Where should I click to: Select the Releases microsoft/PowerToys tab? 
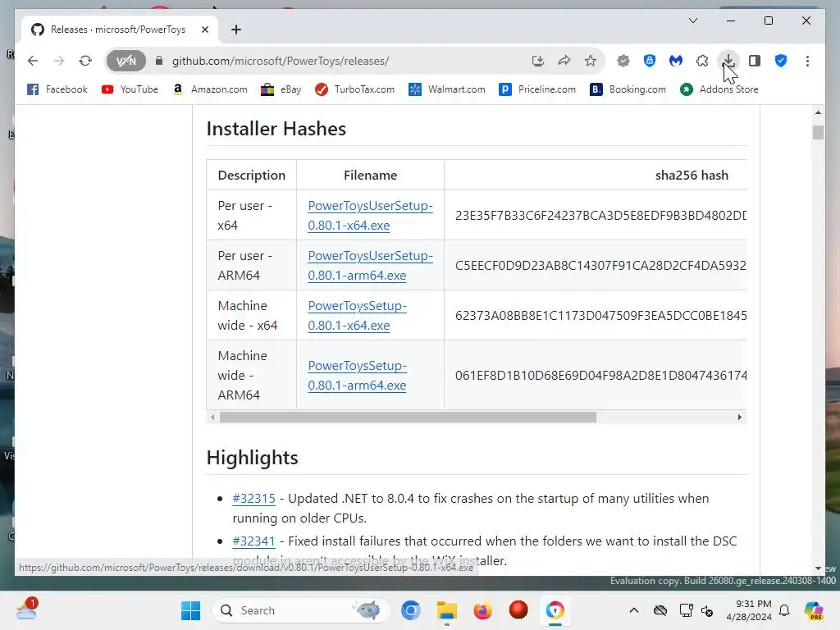point(120,30)
